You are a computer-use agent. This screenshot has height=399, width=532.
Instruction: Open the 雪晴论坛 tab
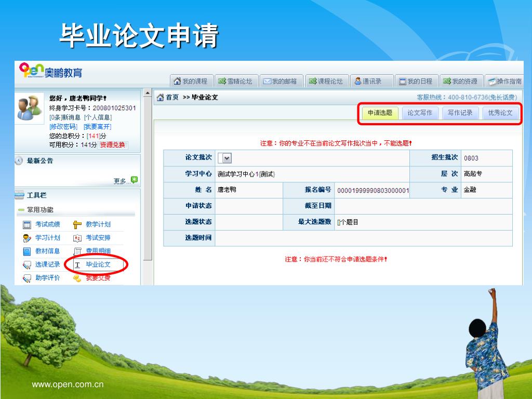pyautogui.click(x=236, y=82)
